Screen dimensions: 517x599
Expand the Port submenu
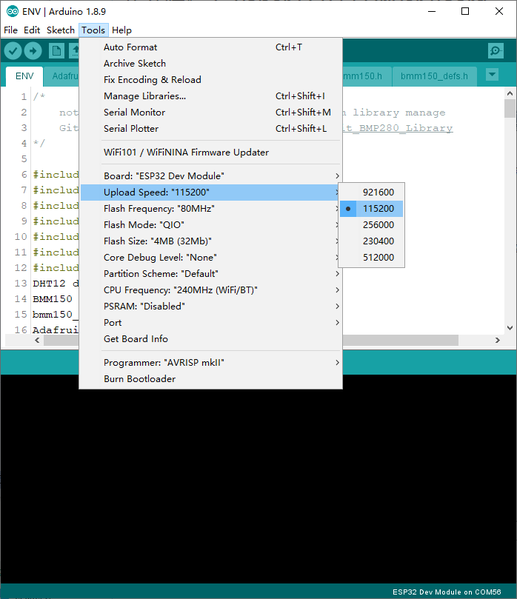[211, 322]
